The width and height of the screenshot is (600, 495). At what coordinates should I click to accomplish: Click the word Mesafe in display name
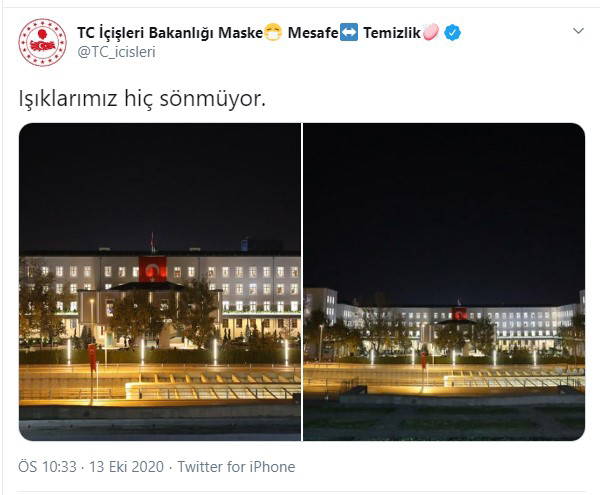coord(313,33)
